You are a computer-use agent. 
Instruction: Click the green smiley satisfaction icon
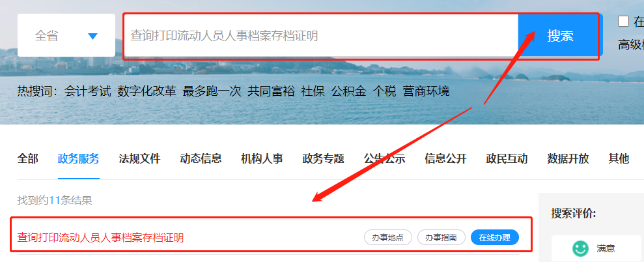(x=580, y=248)
